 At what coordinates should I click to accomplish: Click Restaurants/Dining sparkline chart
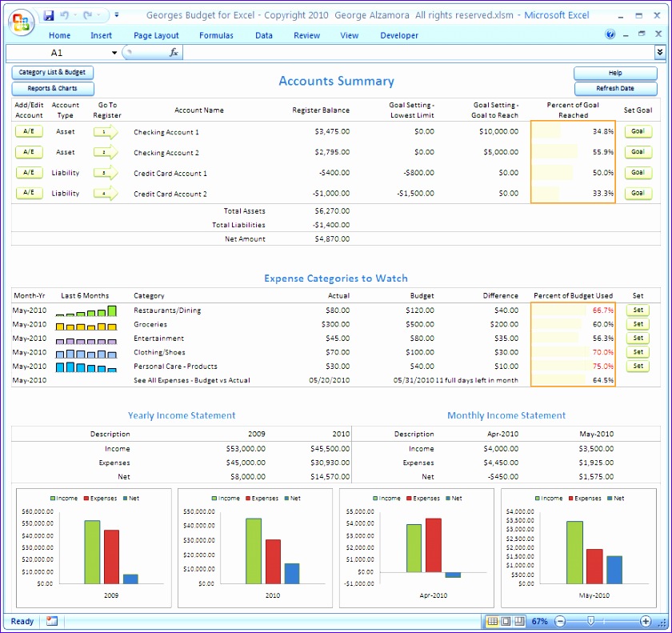[86, 310]
